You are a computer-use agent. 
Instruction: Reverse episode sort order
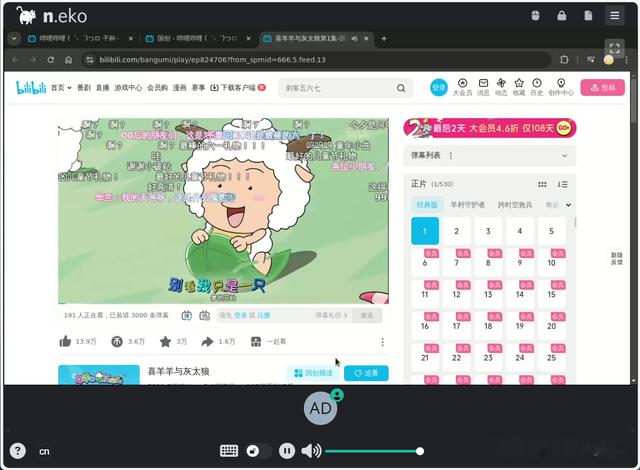[562, 184]
